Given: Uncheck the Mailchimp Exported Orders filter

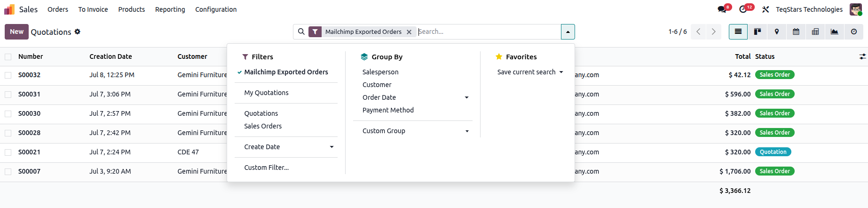Looking at the screenshot, I should point(286,72).
